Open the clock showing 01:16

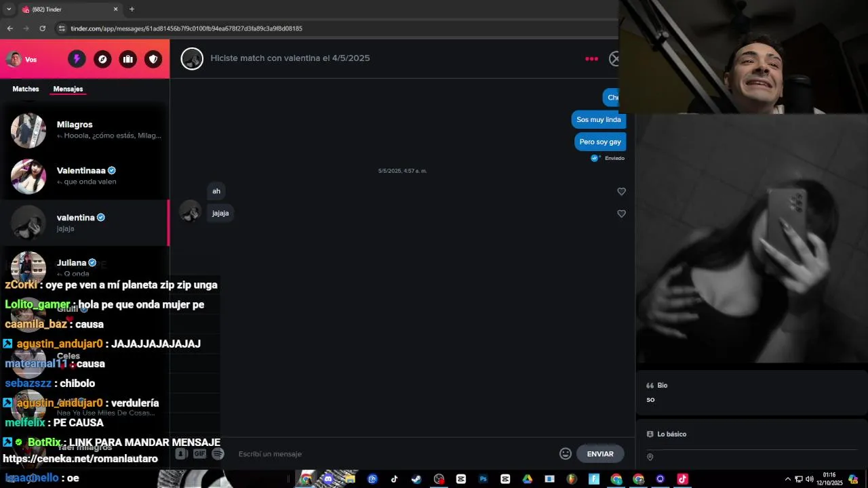pyautogui.click(x=829, y=479)
